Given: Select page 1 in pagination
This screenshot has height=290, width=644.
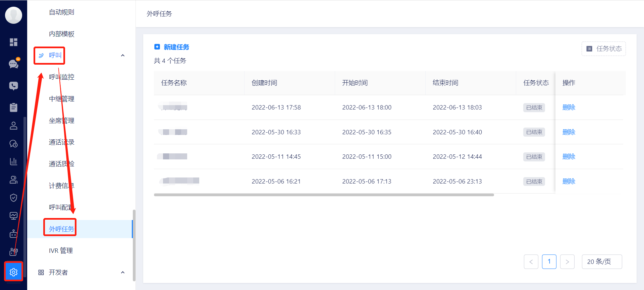Looking at the screenshot, I should (x=549, y=262).
